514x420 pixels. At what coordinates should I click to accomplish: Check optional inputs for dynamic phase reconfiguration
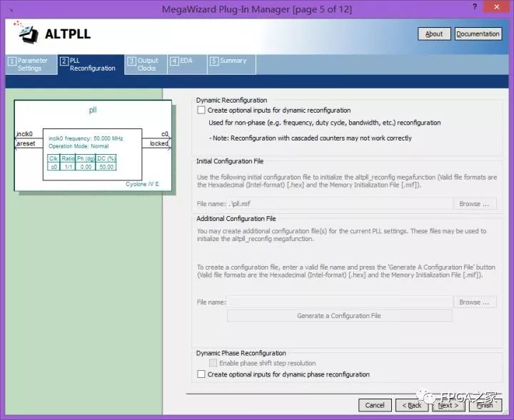coord(201,374)
